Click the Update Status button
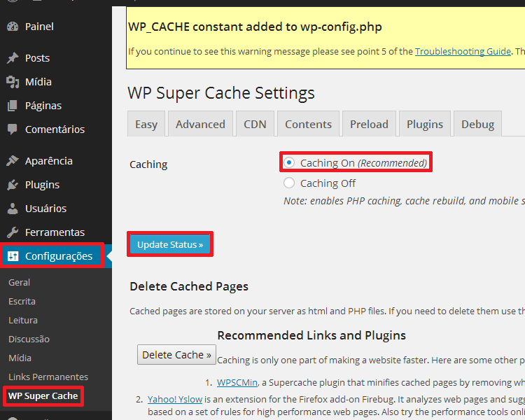Screen dimensions: 525x420 click(x=170, y=244)
